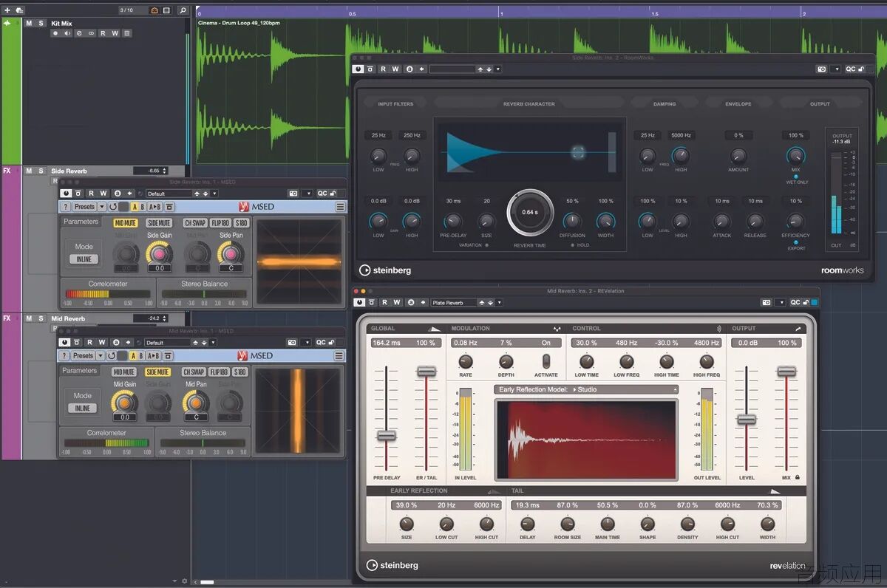Lock the REVelation mix padlock icon
Screen dimensions: 887x588
click(798, 478)
